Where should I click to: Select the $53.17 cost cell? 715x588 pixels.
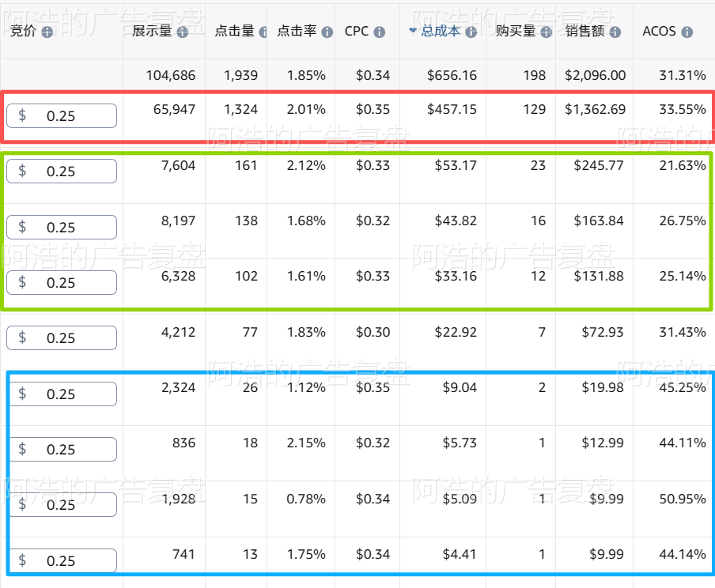click(x=456, y=165)
